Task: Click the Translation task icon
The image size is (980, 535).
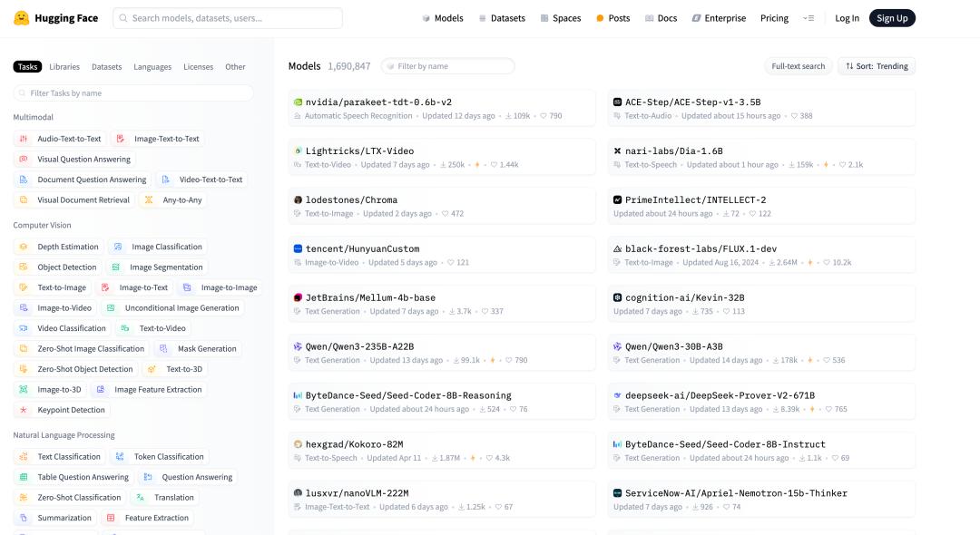Action: pos(141,498)
